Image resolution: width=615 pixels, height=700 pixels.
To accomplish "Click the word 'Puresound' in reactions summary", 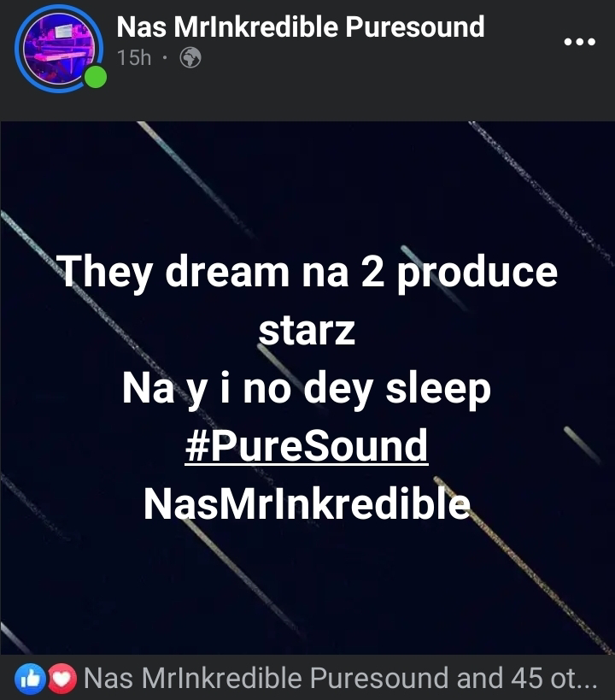I will pos(379,678).
